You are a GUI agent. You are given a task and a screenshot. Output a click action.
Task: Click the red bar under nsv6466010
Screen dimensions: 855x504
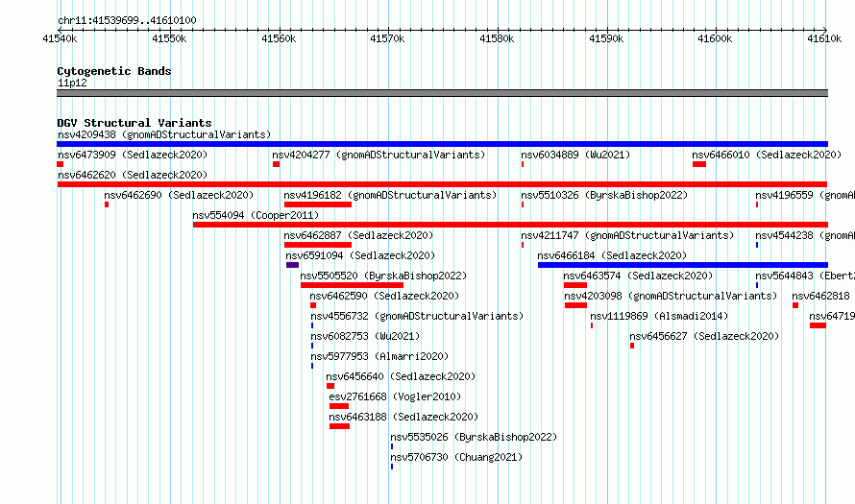(699, 164)
